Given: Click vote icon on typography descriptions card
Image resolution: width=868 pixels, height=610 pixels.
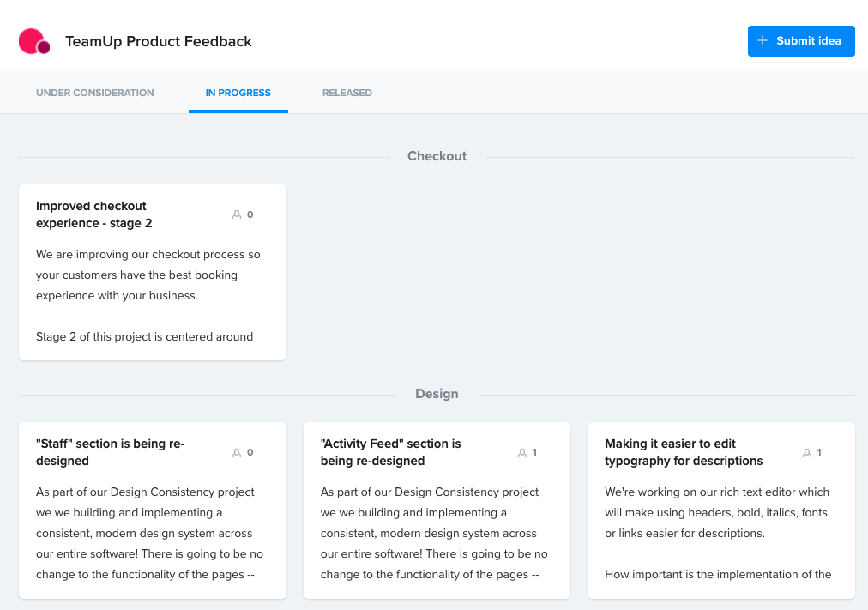Looking at the screenshot, I should pyautogui.click(x=806, y=452).
